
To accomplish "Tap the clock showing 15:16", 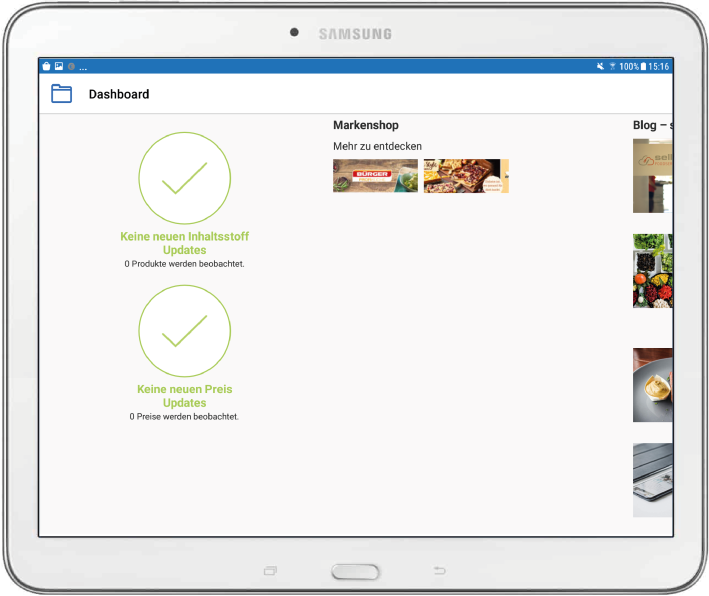I will tap(658, 66).
